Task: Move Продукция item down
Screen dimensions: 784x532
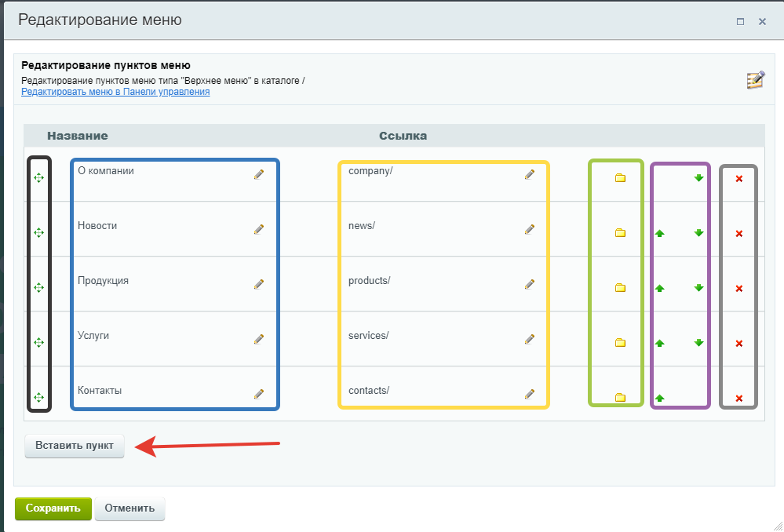Action: [x=698, y=288]
